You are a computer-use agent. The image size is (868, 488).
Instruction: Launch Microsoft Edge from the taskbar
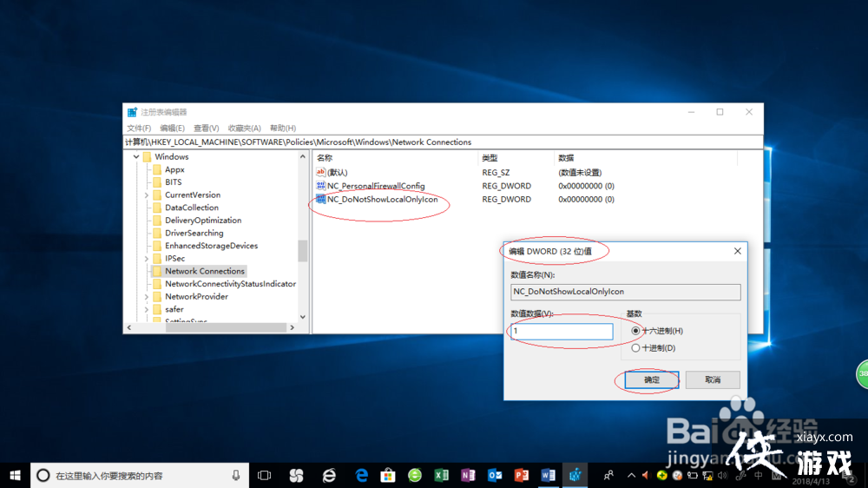[361, 475]
